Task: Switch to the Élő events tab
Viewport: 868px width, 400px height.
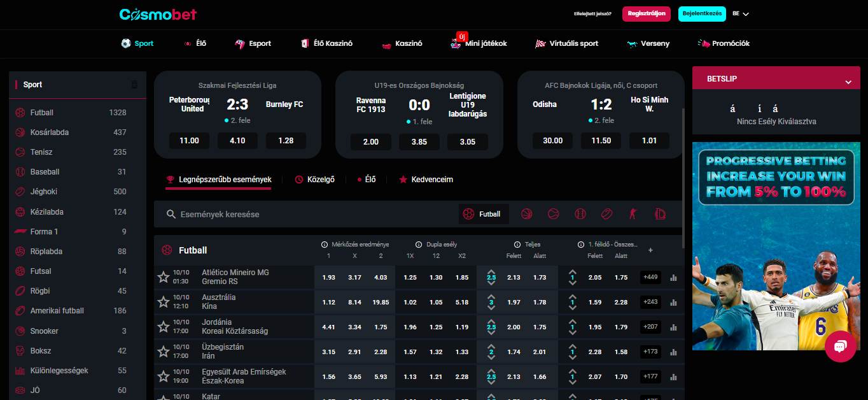Action: (x=367, y=180)
